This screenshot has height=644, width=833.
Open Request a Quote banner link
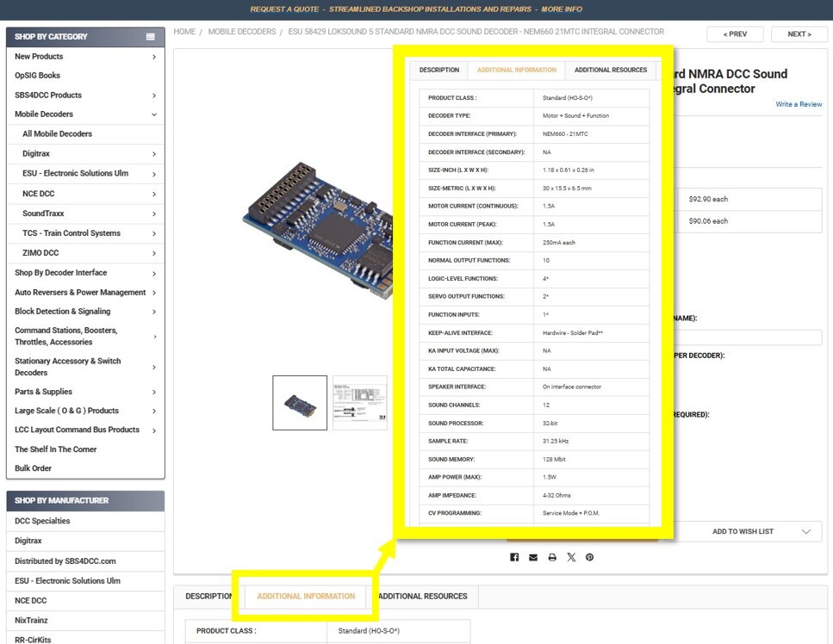click(416, 9)
